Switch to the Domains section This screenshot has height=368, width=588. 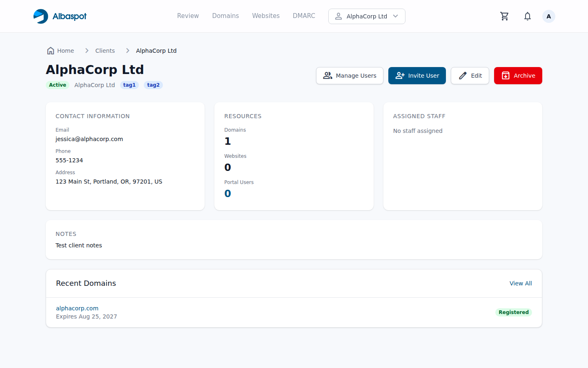[225, 16]
